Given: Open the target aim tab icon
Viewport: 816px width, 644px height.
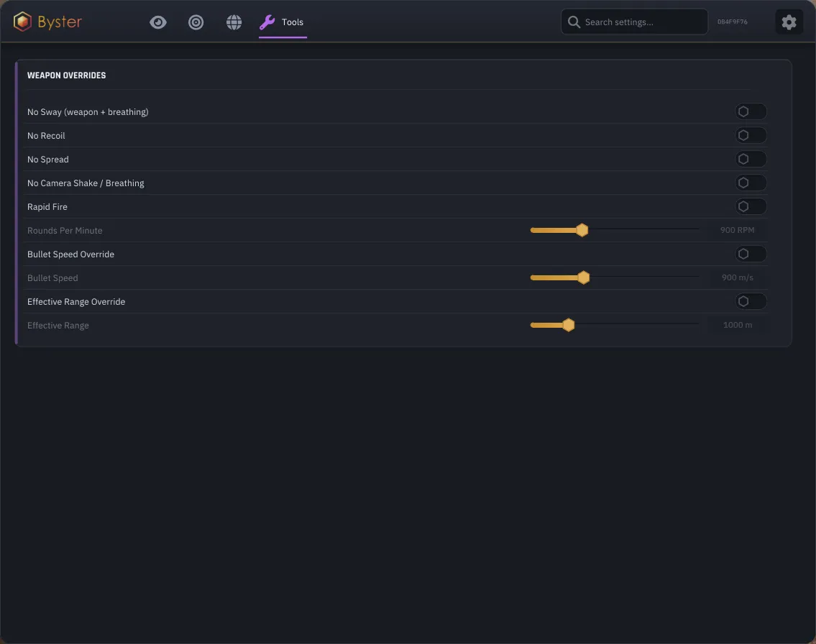Looking at the screenshot, I should tap(196, 22).
